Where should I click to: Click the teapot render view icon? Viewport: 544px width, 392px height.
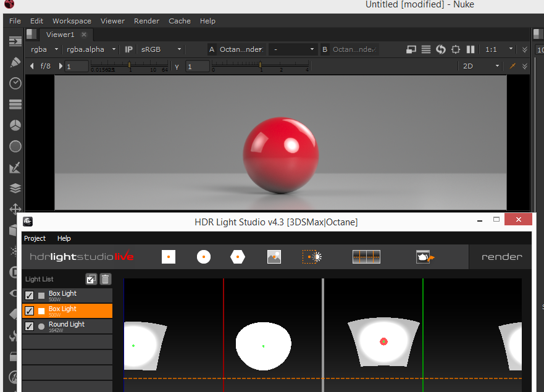425,257
